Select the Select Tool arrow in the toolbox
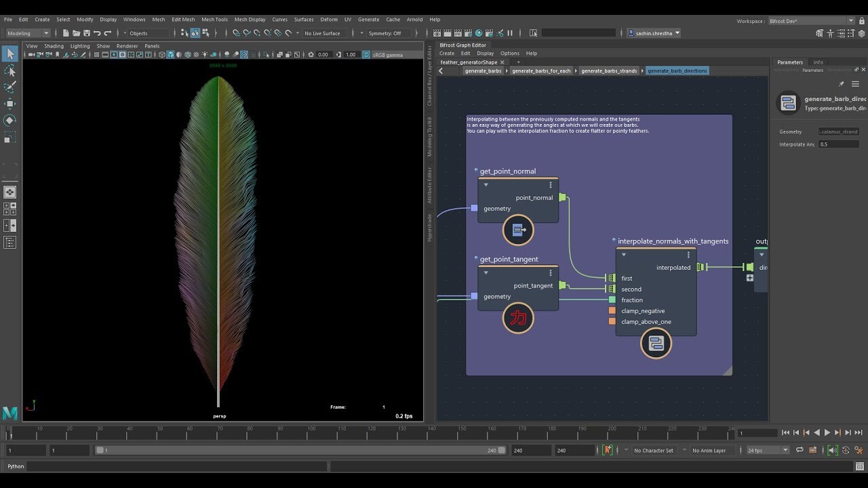 (x=9, y=54)
